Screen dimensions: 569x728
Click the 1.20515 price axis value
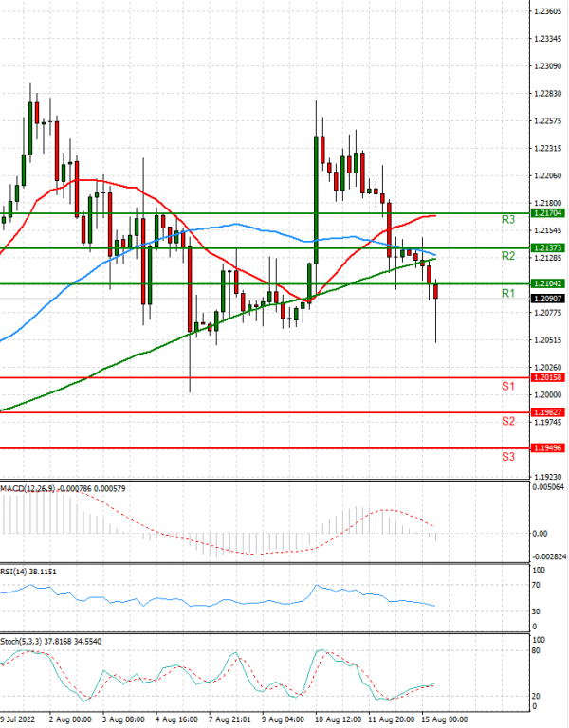click(x=547, y=340)
